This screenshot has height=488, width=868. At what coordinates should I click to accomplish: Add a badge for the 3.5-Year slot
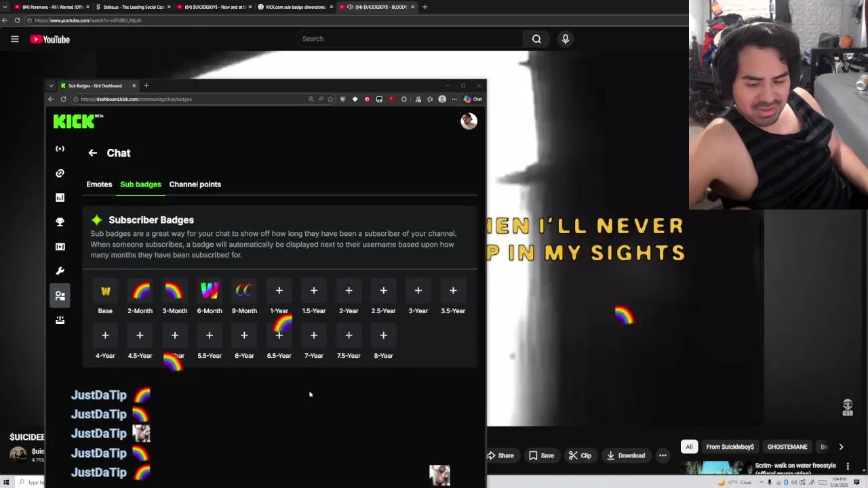(x=453, y=291)
